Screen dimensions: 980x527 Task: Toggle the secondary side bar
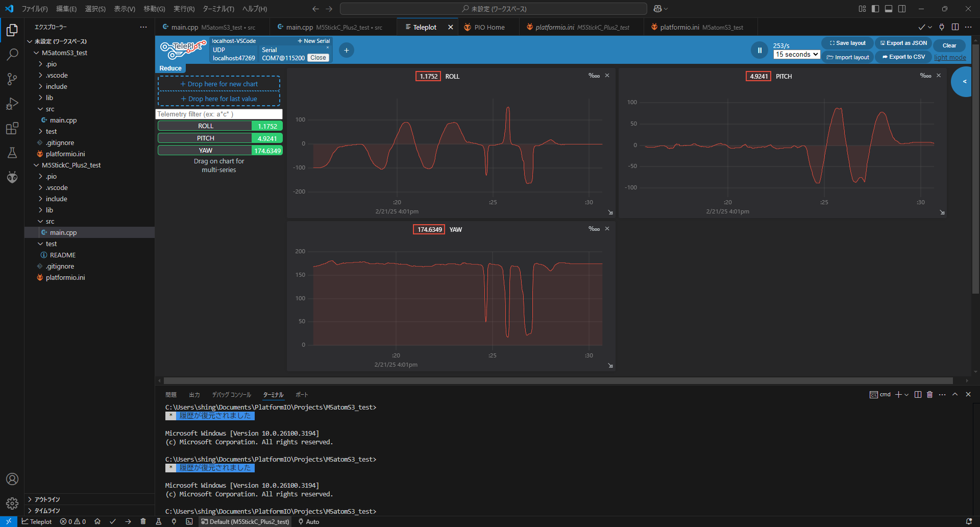coord(902,9)
